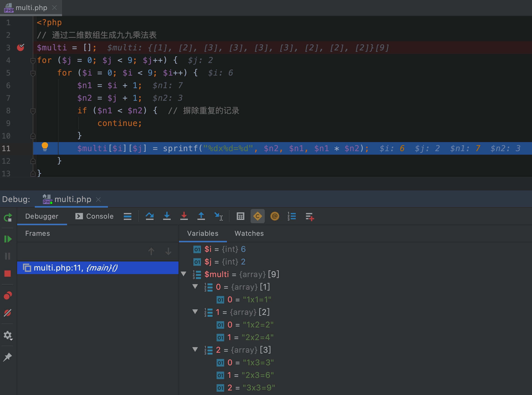Select the value "3x3=9" entry
532x395 pixels.
click(246, 388)
